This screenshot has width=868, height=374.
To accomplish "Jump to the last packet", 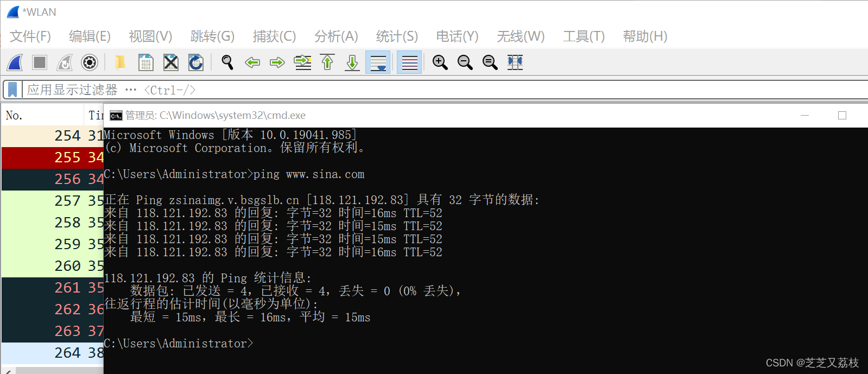I will point(352,62).
